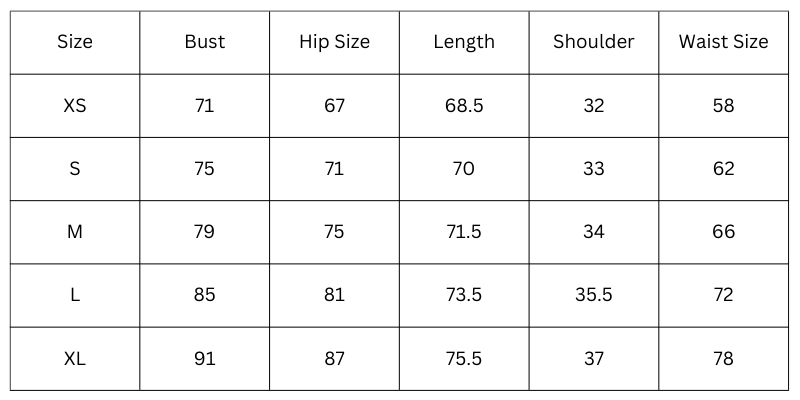800x400 pixels.
Task: Click the XS size row label
Action: tap(75, 106)
